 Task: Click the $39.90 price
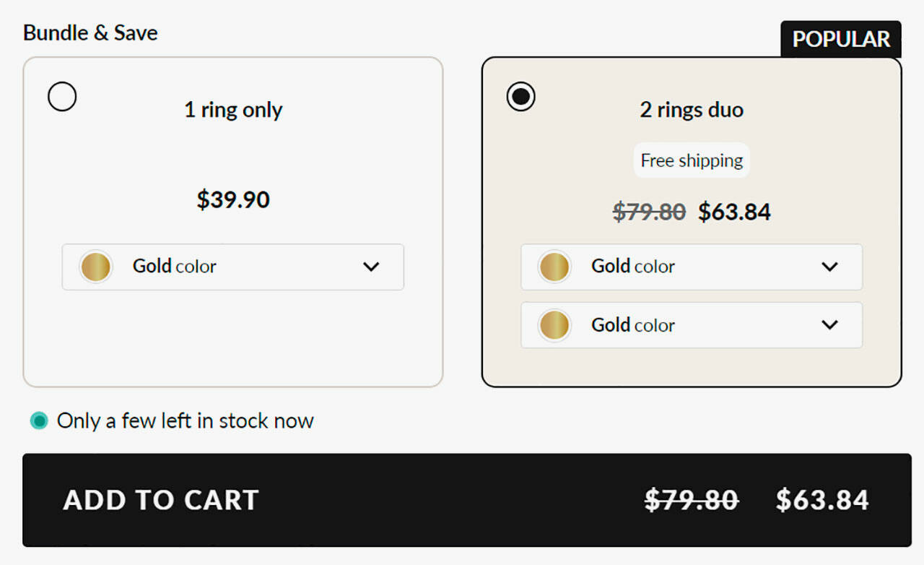pos(233,199)
